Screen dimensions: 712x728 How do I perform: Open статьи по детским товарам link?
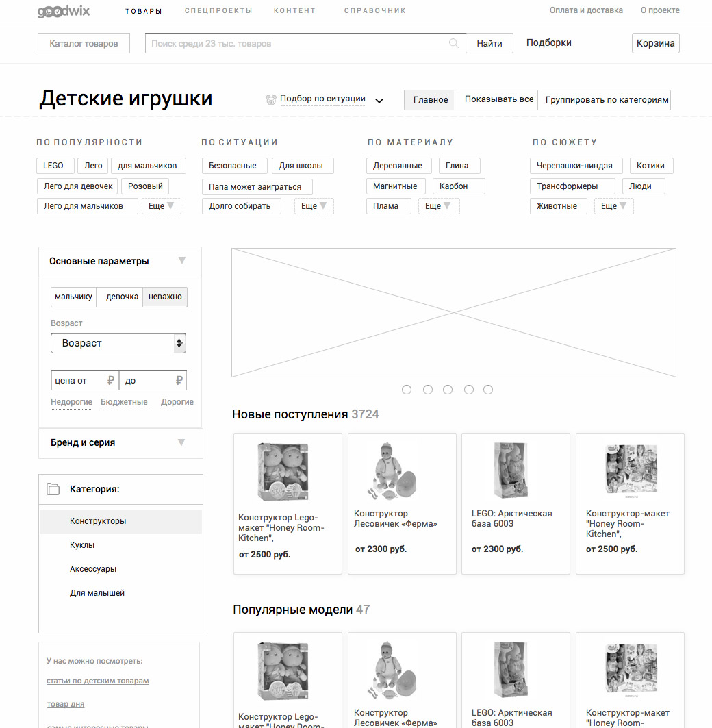pyautogui.click(x=97, y=681)
